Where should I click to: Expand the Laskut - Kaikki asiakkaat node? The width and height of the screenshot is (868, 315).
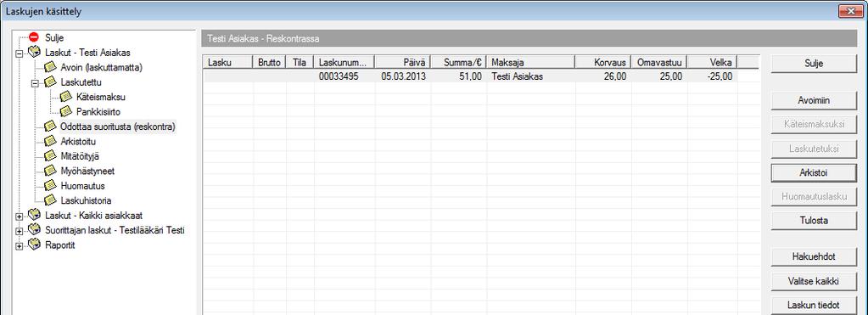[20, 217]
